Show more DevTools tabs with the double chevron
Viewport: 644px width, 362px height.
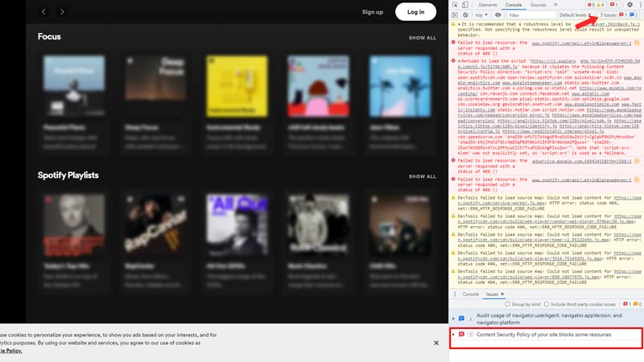click(555, 5)
